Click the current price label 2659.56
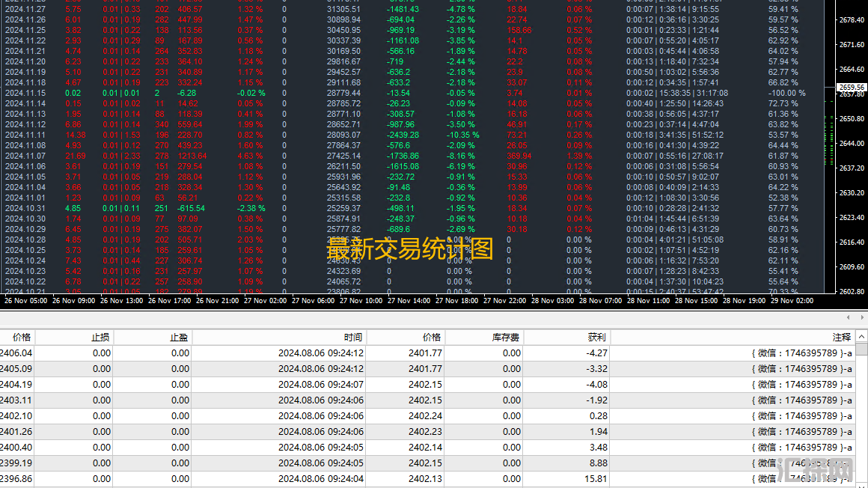Image resolution: width=868 pixels, height=488 pixels. click(x=852, y=88)
